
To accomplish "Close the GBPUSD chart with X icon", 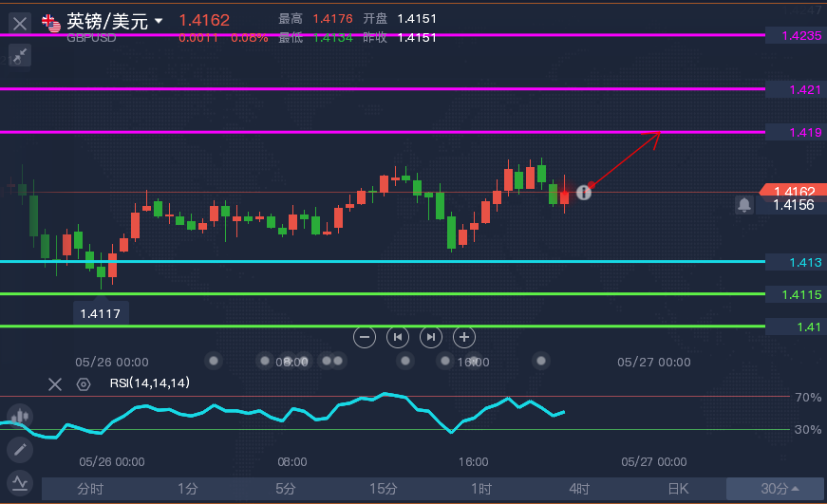I will [x=20, y=24].
